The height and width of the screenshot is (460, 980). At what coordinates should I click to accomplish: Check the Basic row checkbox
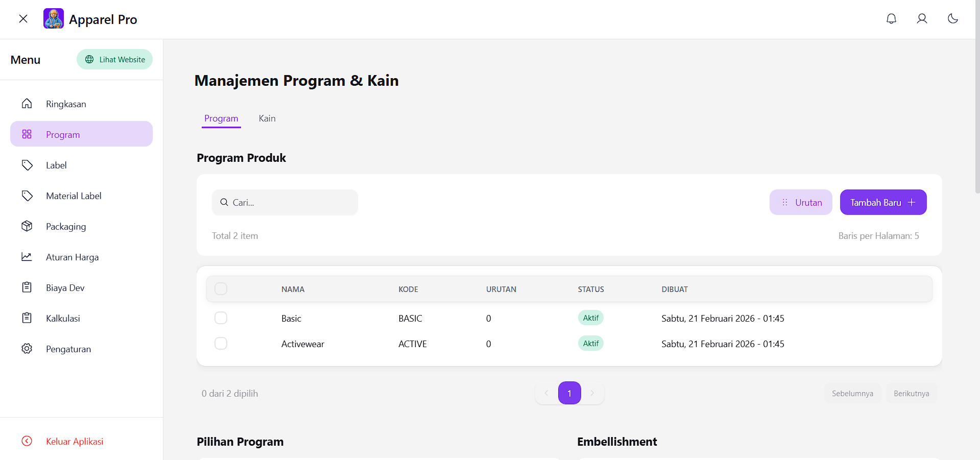click(x=221, y=318)
